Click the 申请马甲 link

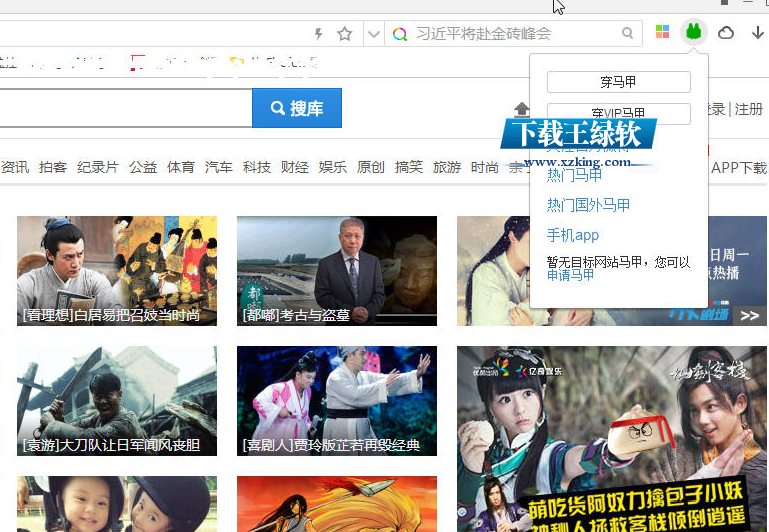coord(570,275)
